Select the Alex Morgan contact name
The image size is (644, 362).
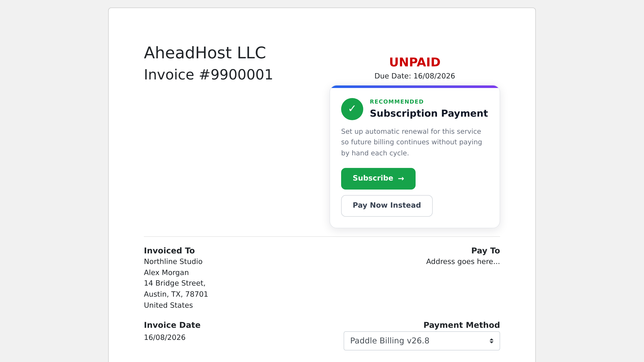point(166,273)
